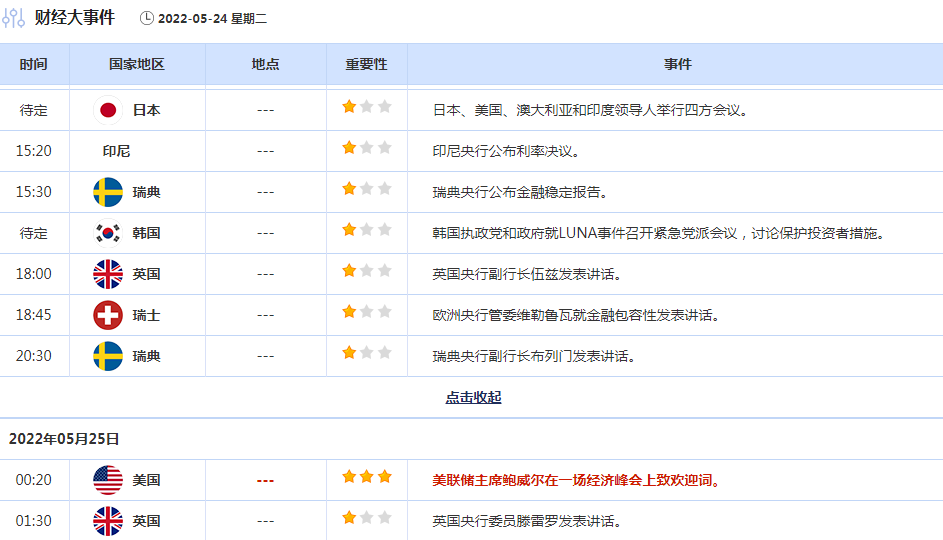This screenshot has width=943, height=540.
Task: Open the LUNA emergency meeting event text
Action: 658,233
